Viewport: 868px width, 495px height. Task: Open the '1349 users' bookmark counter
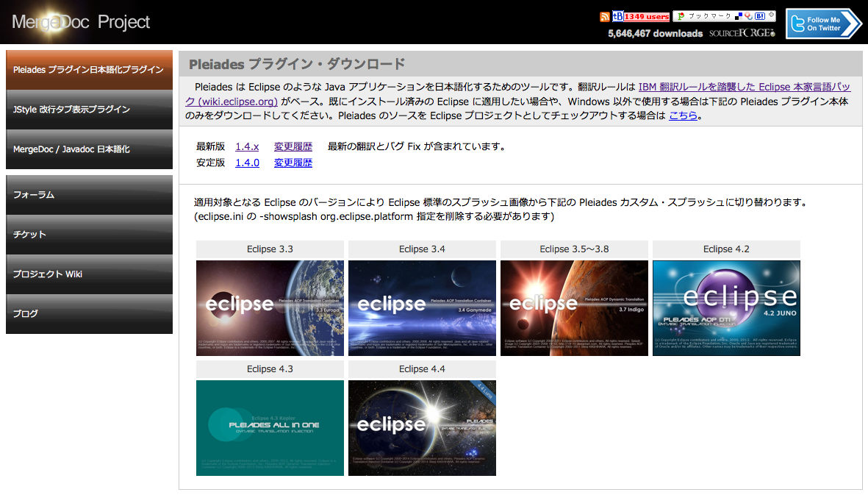(647, 17)
